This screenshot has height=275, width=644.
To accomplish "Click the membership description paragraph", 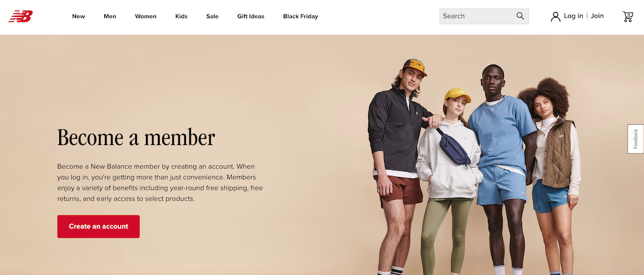I will (160, 183).
